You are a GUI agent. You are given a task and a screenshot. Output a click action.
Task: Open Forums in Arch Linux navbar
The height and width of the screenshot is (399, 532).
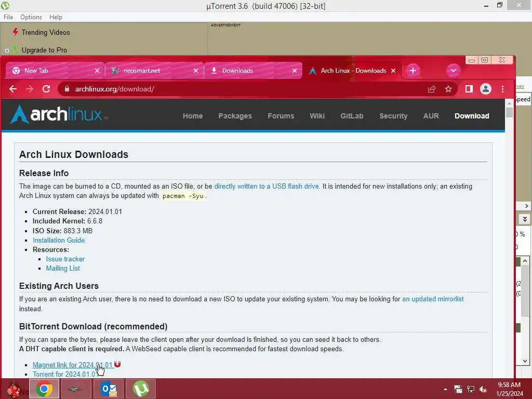click(x=281, y=116)
